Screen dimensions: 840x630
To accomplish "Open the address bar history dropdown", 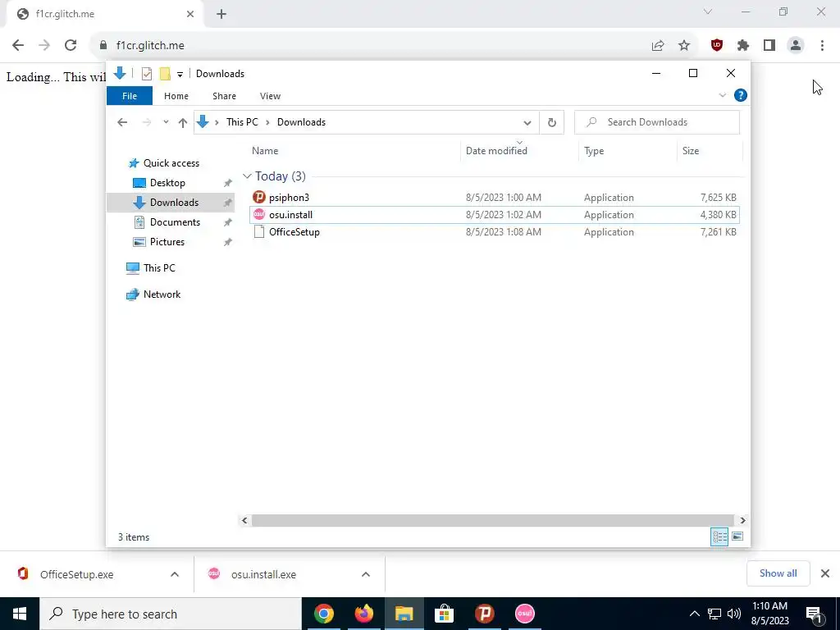I will coord(527,123).
